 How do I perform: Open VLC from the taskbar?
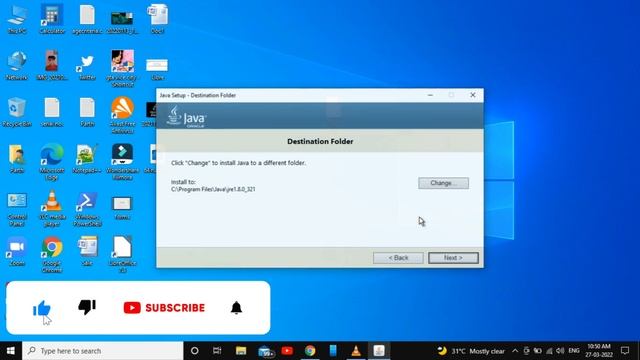pos(356,351)
